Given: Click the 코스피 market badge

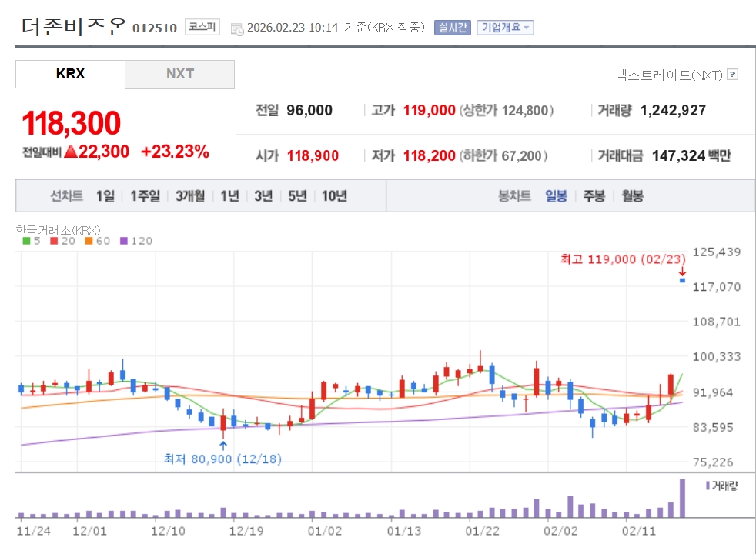Looking at the screenshot, I should (202, 28).
